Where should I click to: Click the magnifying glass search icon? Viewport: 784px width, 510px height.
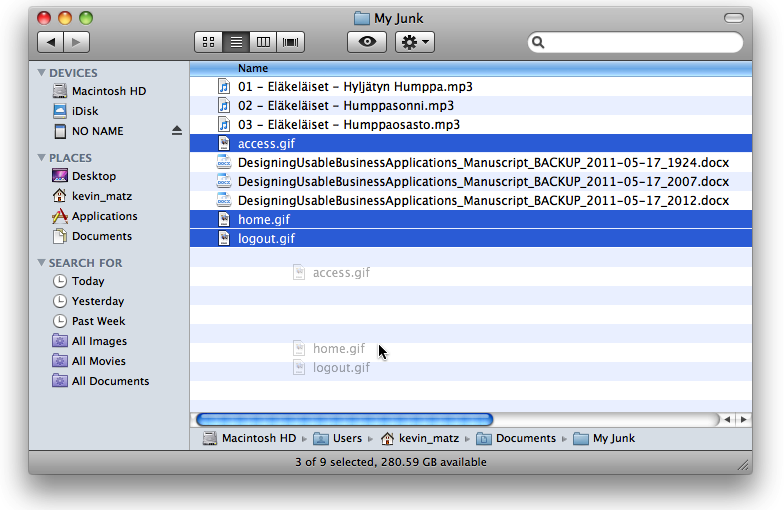pyautogui.click(x=538, y=42)
